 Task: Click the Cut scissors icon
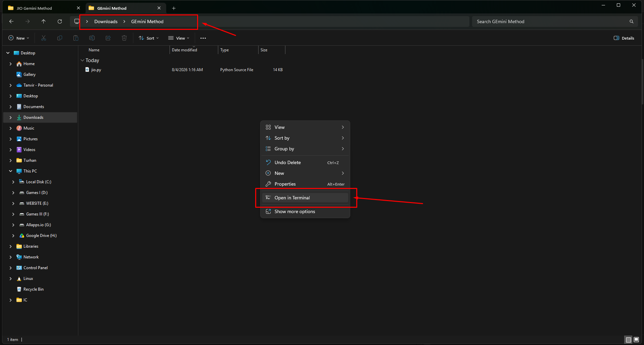pos(44,38)
